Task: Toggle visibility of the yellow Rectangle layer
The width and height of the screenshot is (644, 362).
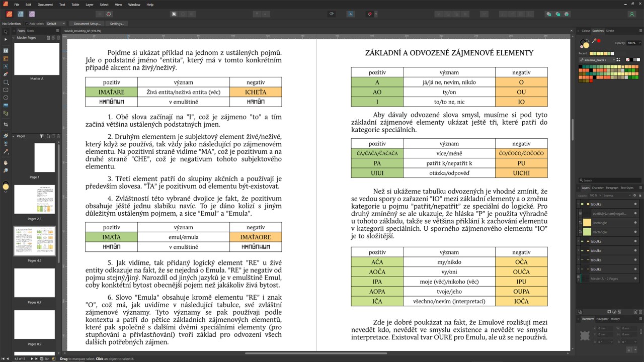Action: (635, 223)
